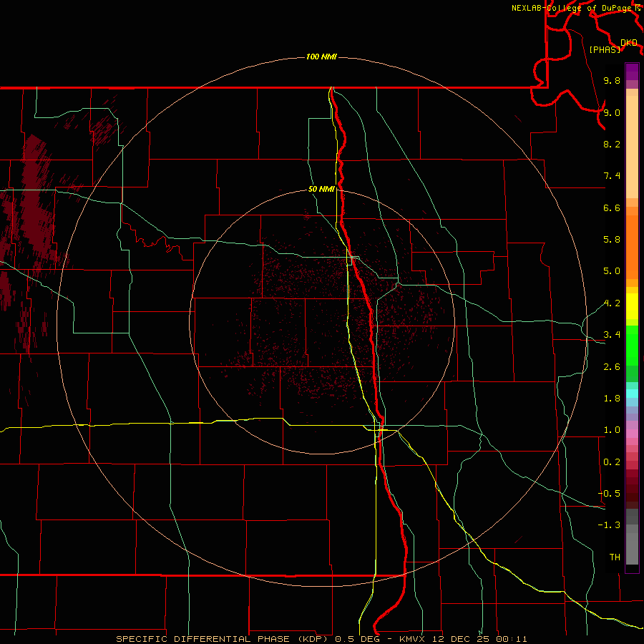644x644 pixels.
Task: Click the 0.2 scale value
Action: click(612, 462)
